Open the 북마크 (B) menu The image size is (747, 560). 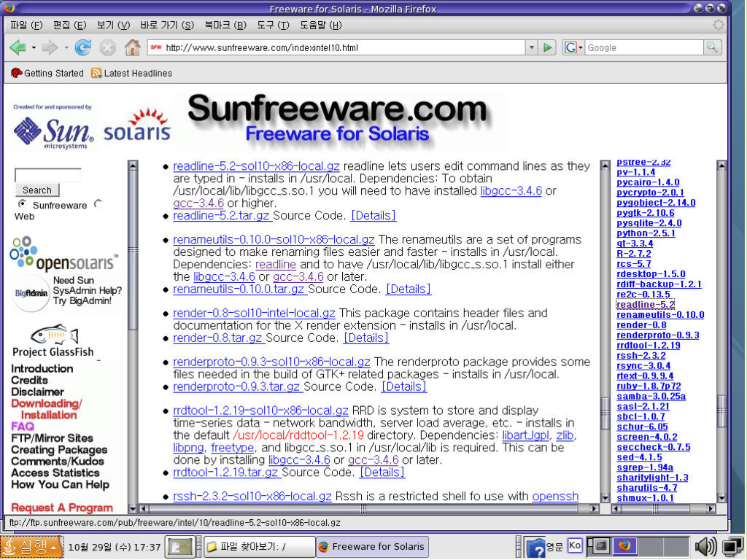tap(225, 25)
